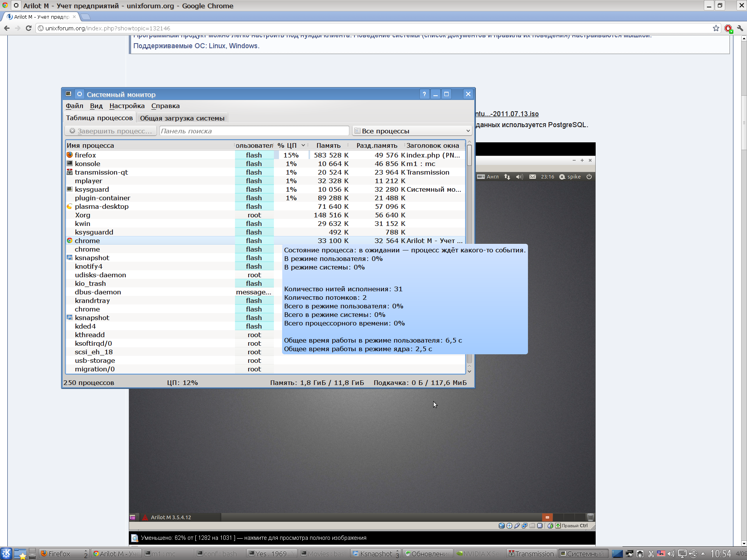Screen dimensions: 747x560
Task: Select the plugin-container process row
Action: point(265,198)
